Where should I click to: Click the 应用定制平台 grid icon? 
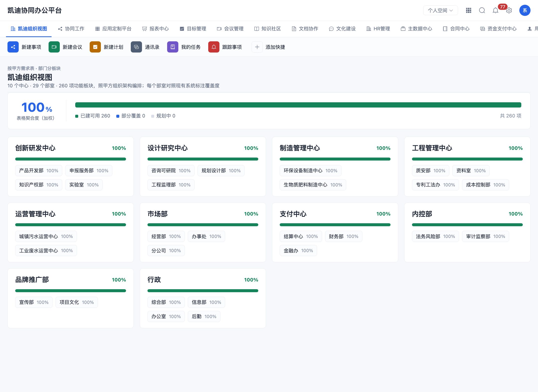[x=97, y=29]
